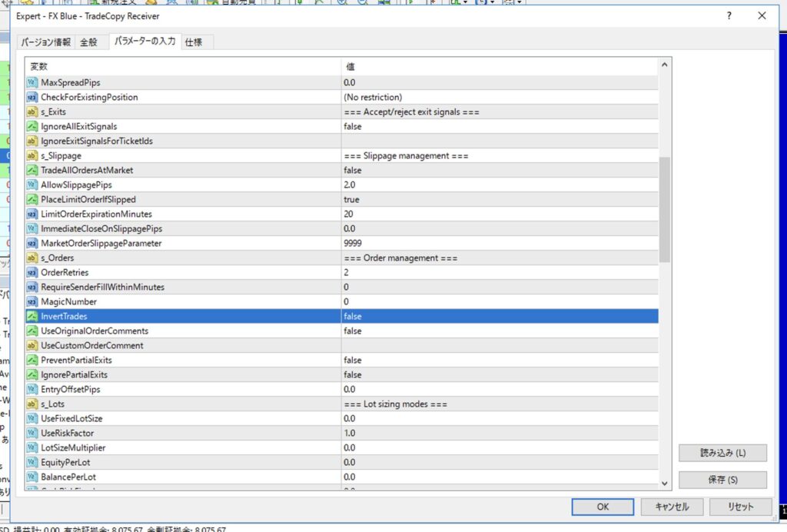
Task: Click the string icon beside s_Slippage
Action: coord(32,155)
